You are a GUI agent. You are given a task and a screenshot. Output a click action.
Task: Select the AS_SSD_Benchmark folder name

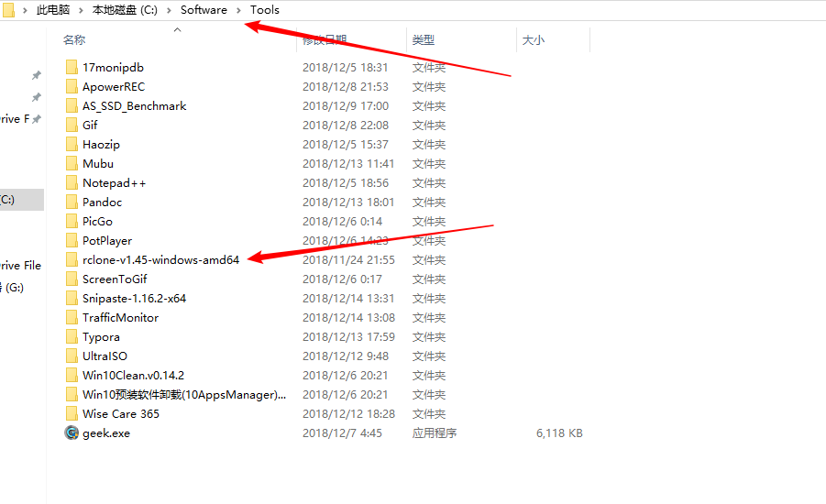click(135, 106)
